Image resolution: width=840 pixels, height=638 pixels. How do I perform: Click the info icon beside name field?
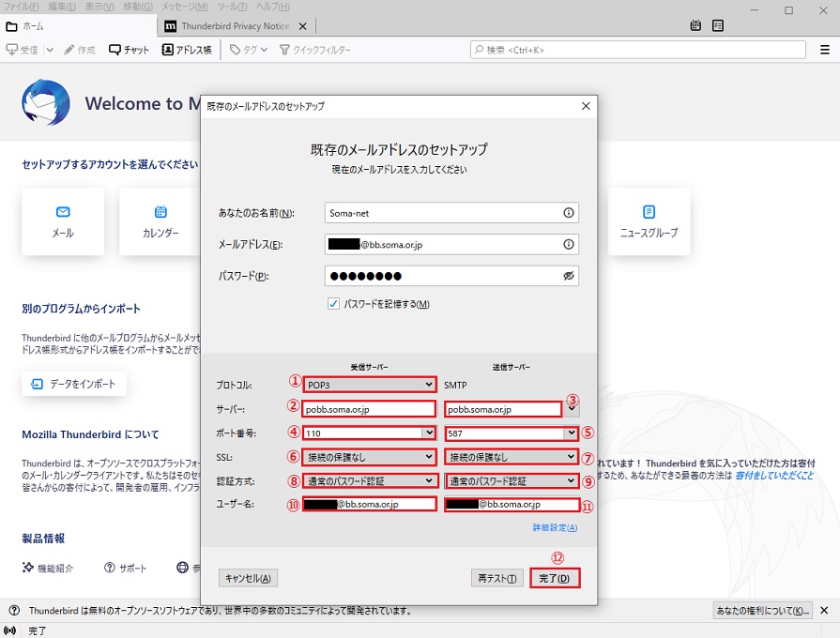click(569, 213)
